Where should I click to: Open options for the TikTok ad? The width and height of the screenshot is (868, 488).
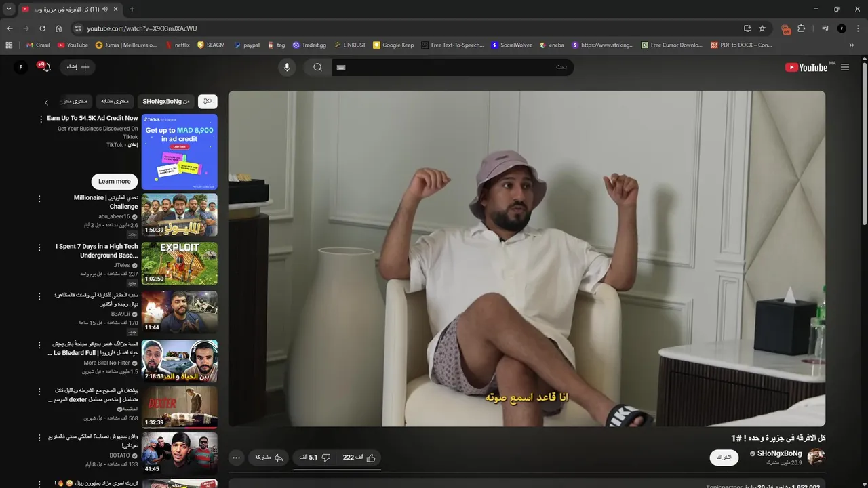[x=39, y=119]
